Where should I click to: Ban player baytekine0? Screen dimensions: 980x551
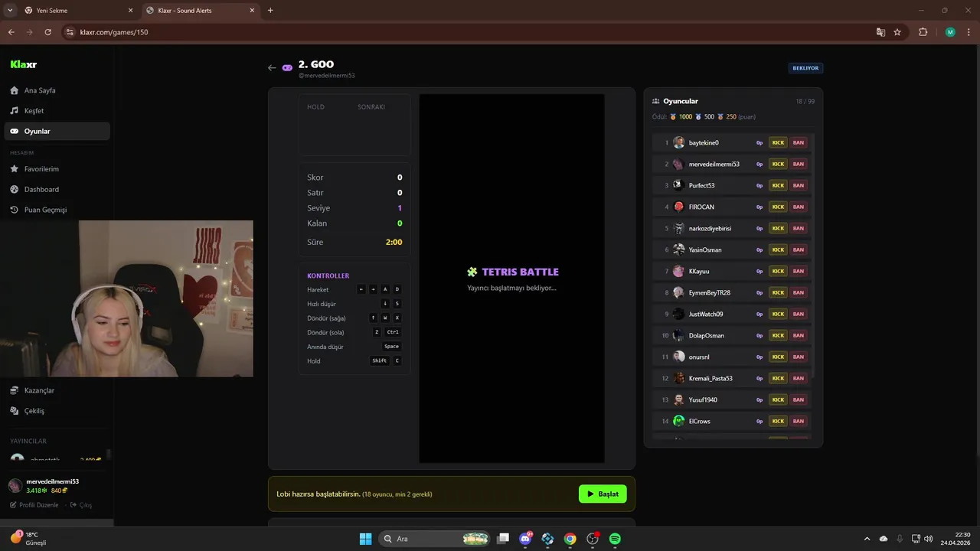pos(799,142)
